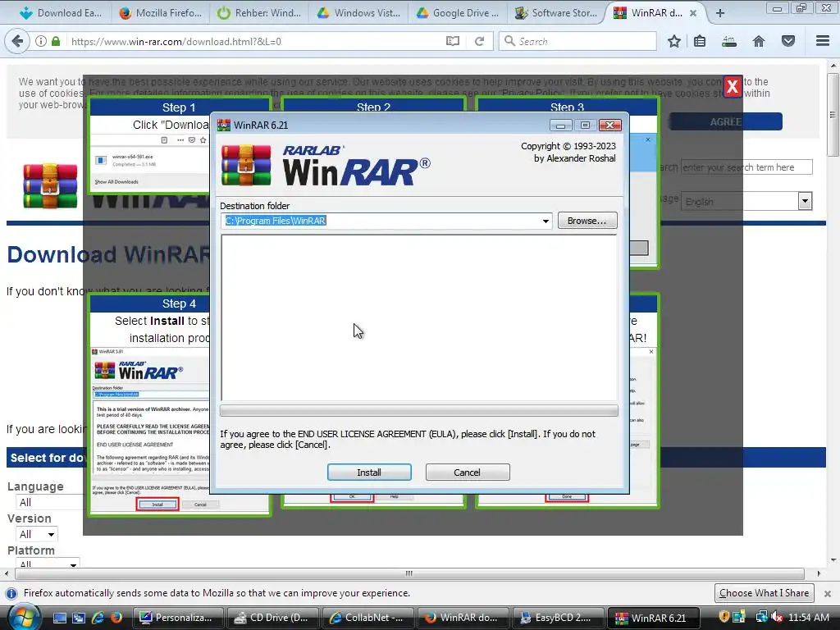This screenshot has height=630, width=840.
Task: Switch to the Windows Vist... tab
Action: coord(359,13)
